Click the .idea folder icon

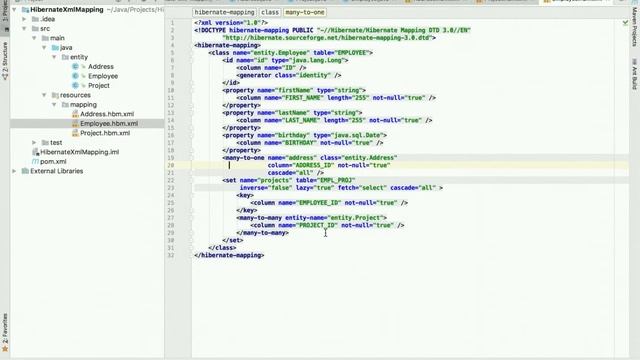click(x=36, y=19)
